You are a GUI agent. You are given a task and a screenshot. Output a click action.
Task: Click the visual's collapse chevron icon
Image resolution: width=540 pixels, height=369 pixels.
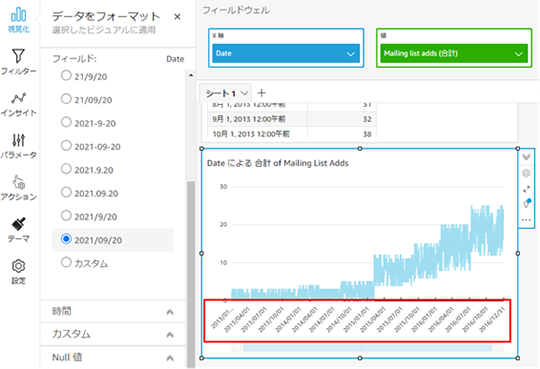click(526, 157)
